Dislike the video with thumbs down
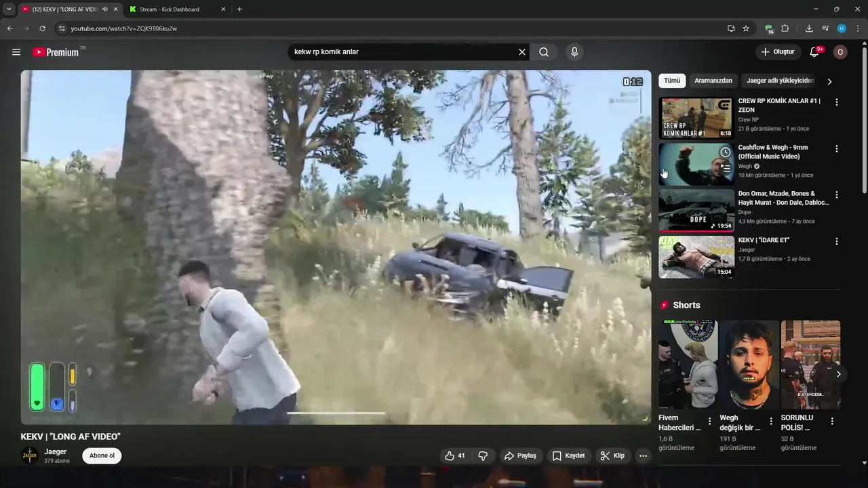 click(483, 455)
